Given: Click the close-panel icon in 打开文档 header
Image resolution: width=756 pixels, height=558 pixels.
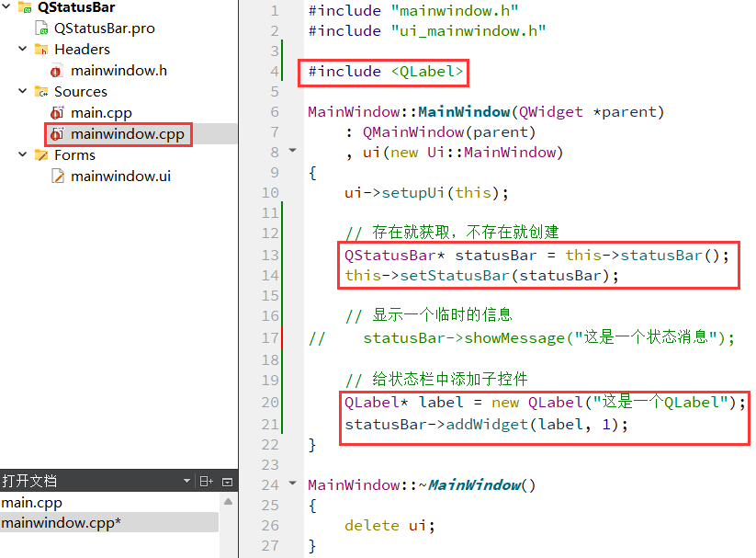Looking at the screenshot, I should (x=227, y=482).
